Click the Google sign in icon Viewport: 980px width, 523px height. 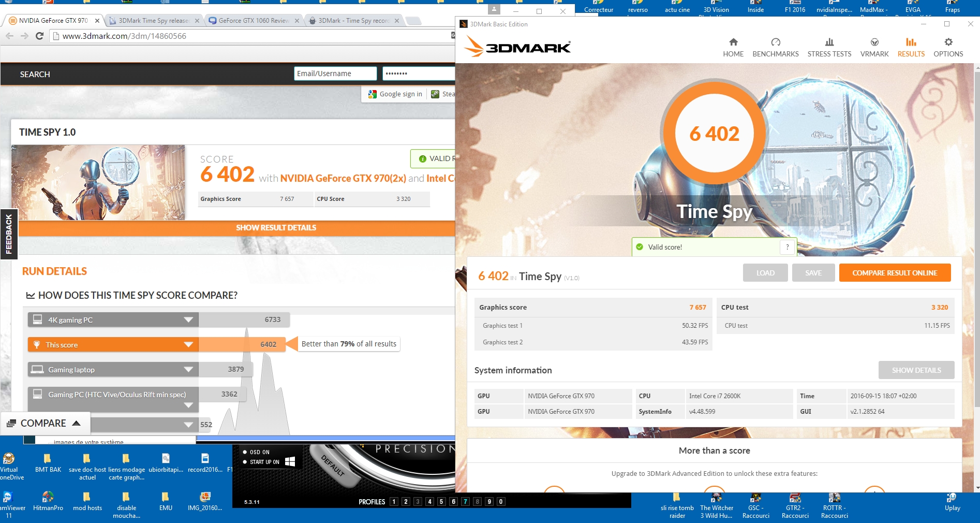373,94
